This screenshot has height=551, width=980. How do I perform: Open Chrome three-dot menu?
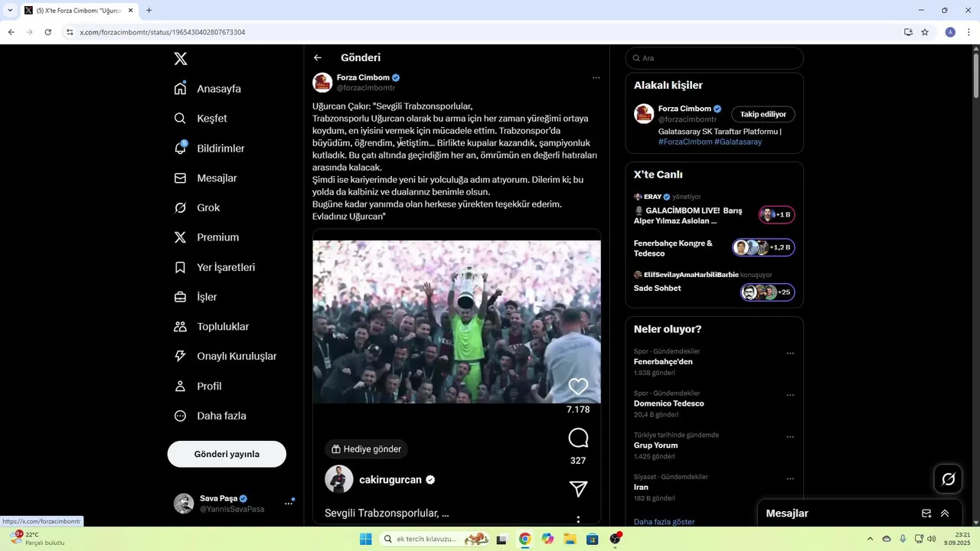(x=969, y=32)
